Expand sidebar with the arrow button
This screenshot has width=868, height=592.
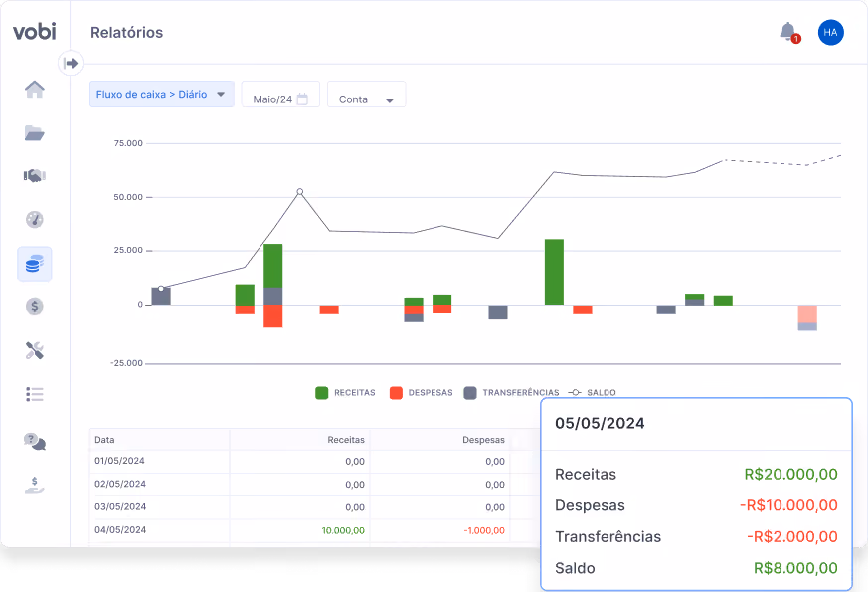71,63
